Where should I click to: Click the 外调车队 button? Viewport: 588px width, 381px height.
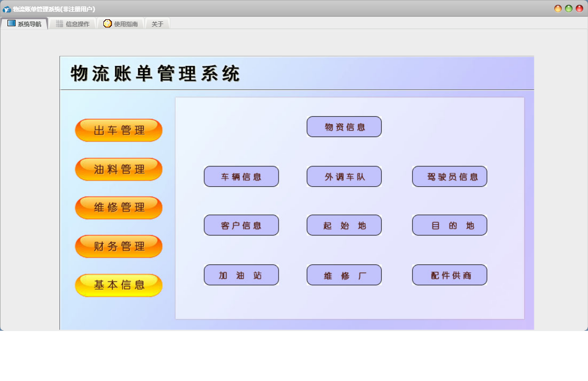(x=344, y=177)
